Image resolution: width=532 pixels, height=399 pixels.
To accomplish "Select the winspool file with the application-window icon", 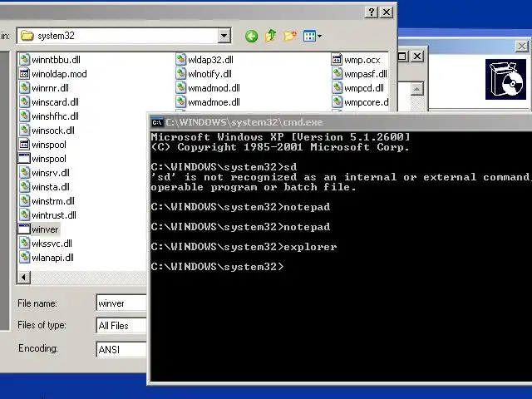I will coord(24,159).
